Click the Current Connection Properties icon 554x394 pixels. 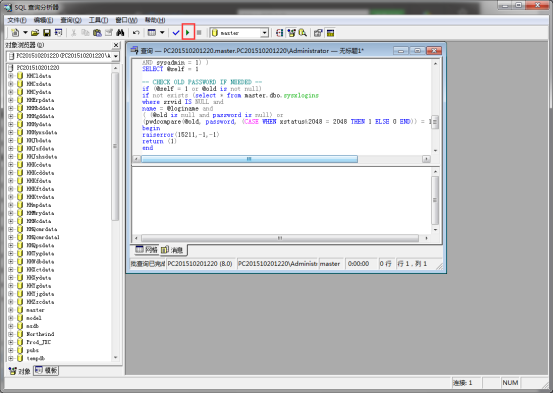click(318, 33)
